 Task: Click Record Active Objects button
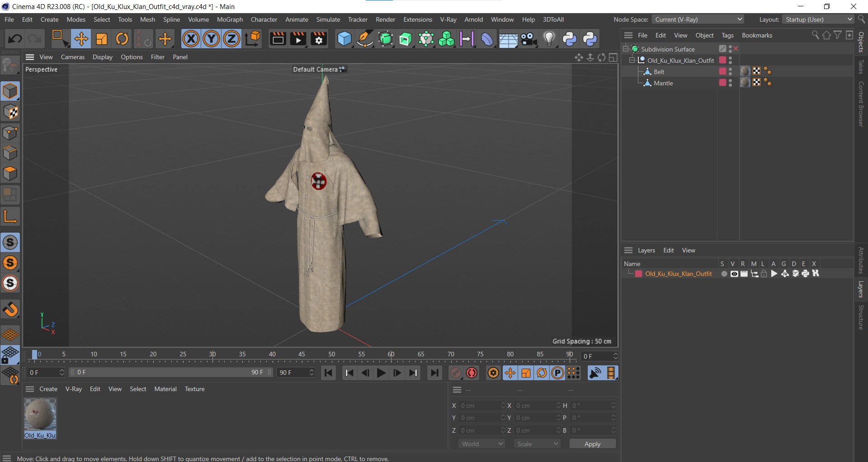coord(456,373)
